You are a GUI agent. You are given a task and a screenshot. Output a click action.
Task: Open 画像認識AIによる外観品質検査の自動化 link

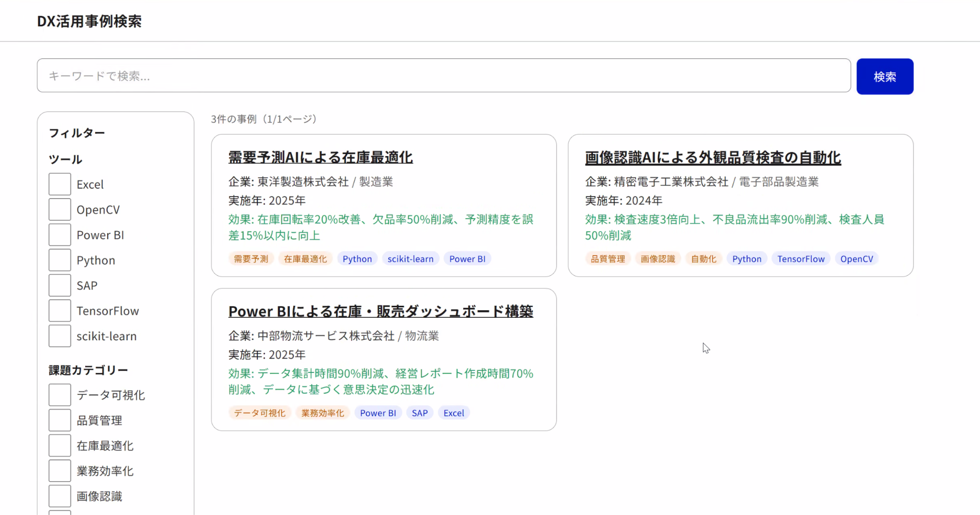tap(713, 157)
